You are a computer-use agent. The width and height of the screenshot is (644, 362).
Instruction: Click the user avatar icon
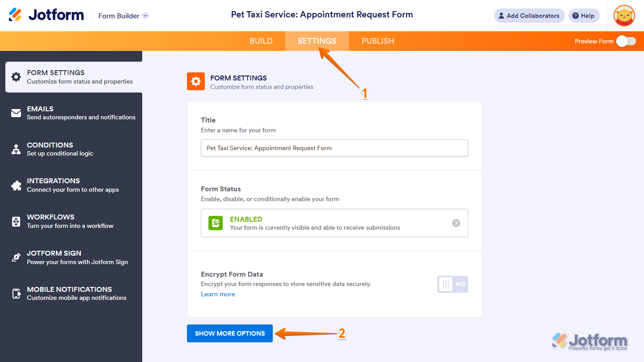tap(624, 16)
